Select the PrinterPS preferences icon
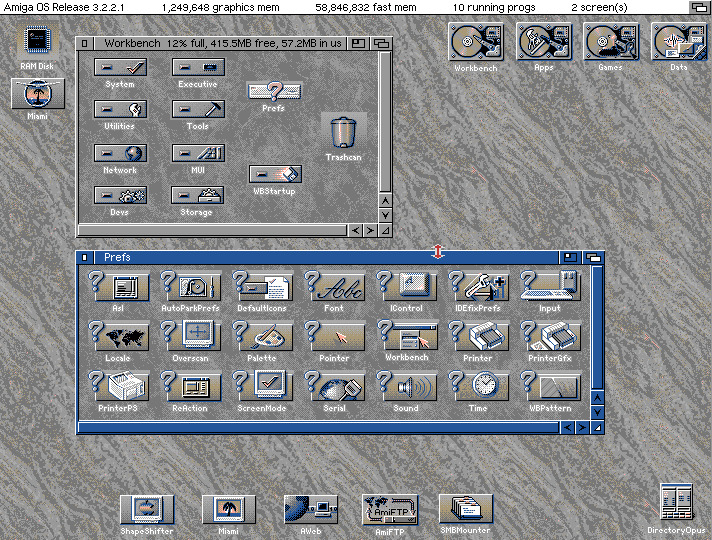 119,386
